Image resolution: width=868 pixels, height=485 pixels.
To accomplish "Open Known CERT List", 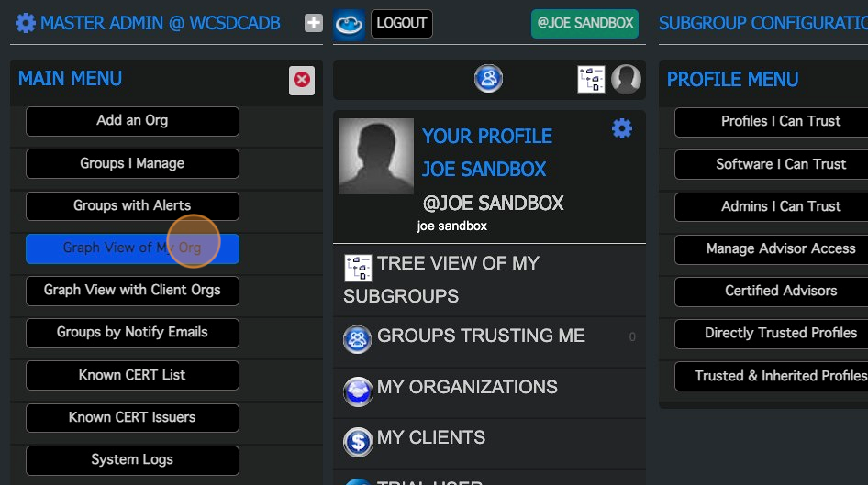I will point(132,375).
